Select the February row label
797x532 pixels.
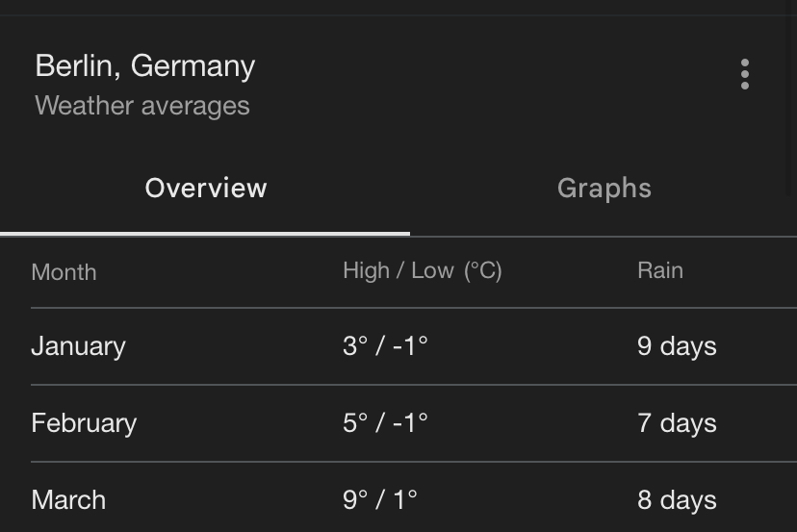click(x=84, y=423)
